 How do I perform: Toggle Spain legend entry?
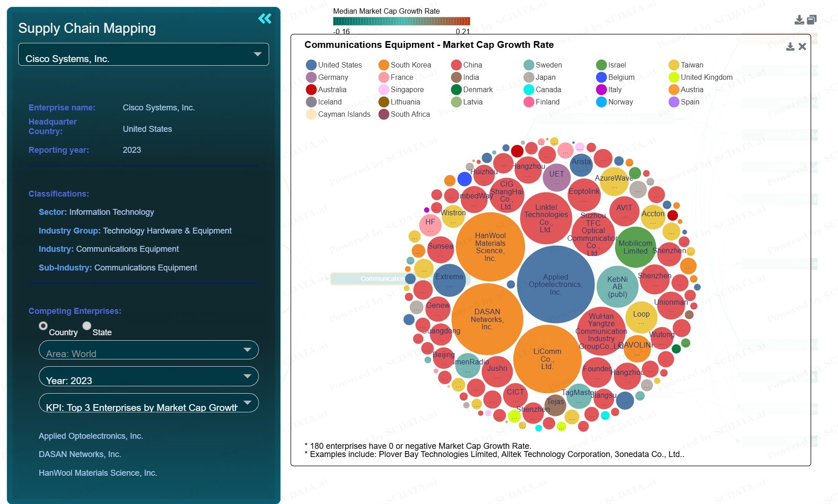point(684,102)
